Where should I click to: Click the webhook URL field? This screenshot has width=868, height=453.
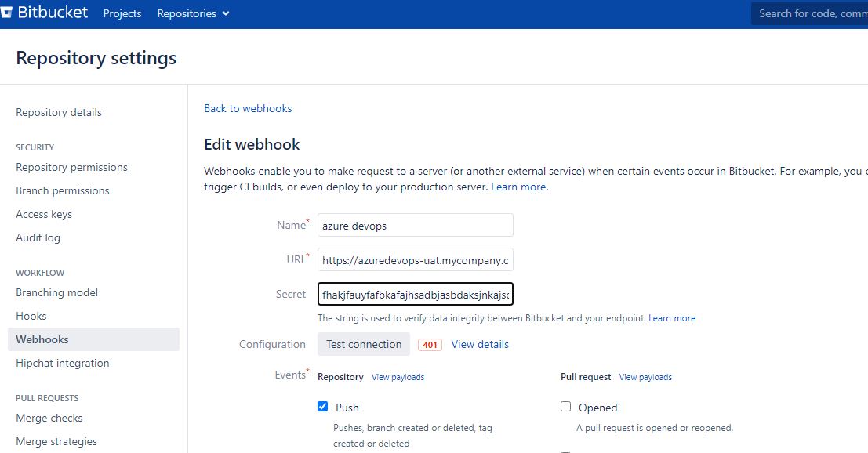pos(415,259)
